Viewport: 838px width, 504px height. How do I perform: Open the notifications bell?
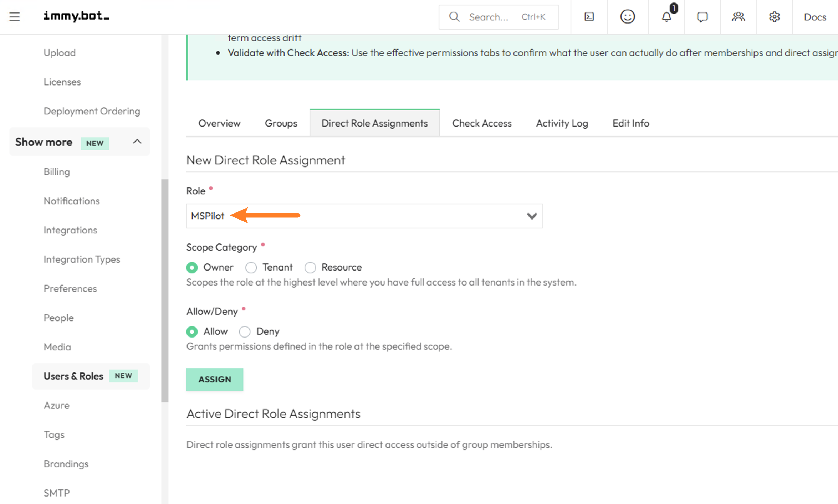click(666, 17)
